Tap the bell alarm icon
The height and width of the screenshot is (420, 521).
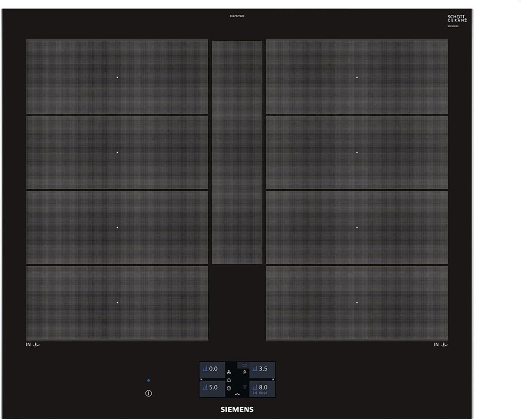click(x=229, y=380)
